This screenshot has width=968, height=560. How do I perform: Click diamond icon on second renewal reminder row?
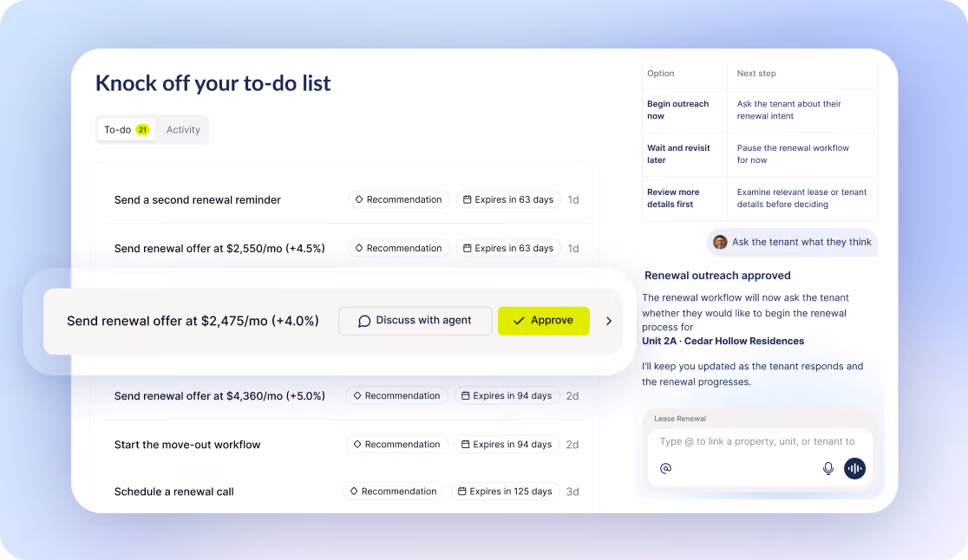(359, 199)
